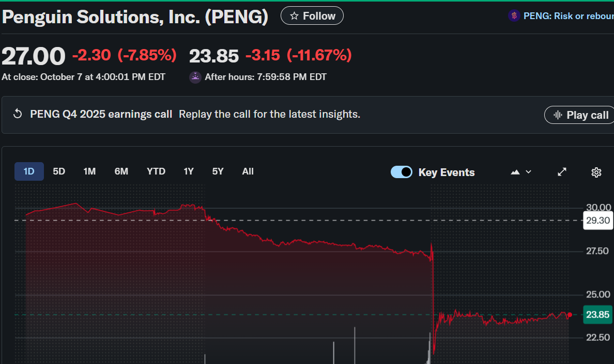Choose the All time range
This screenshot has width=614, height=364.
[248, 171]
